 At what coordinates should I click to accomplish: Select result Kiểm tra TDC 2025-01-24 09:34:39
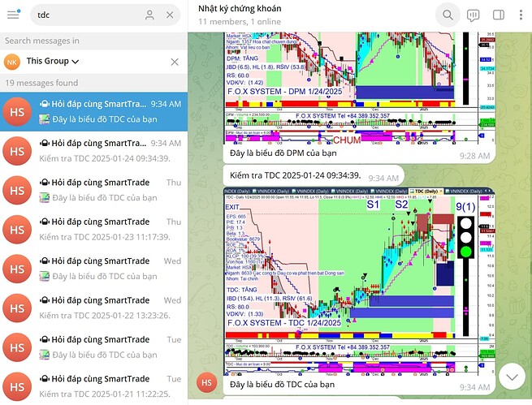click(93, 151)
